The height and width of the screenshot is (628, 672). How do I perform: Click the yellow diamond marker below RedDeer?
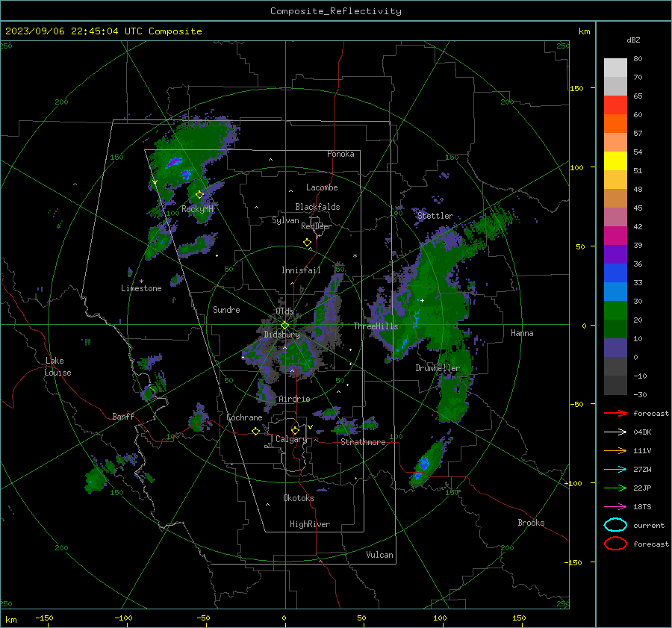pyautogui.click(x=308, y=243)
